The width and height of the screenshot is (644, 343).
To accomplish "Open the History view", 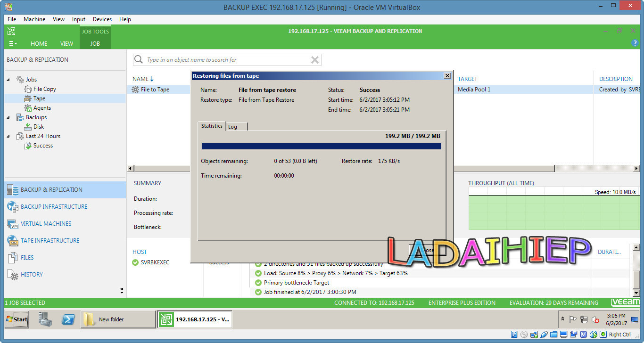I will click(65, 275).
